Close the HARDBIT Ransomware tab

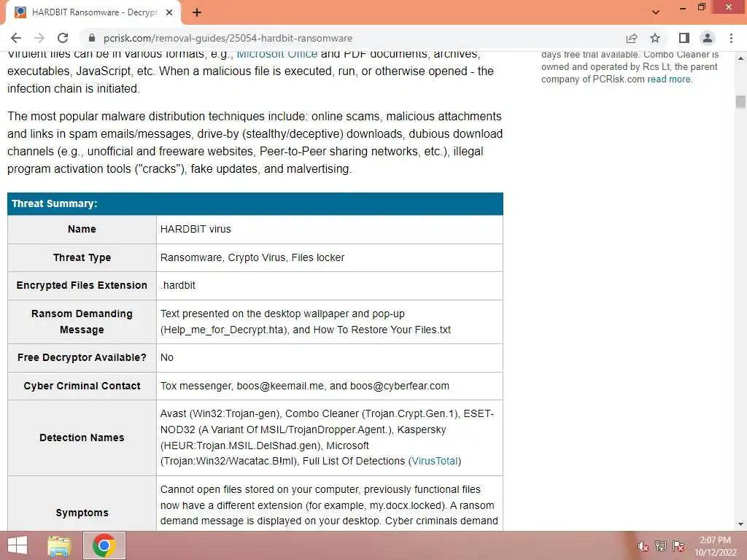coord(169,13)
